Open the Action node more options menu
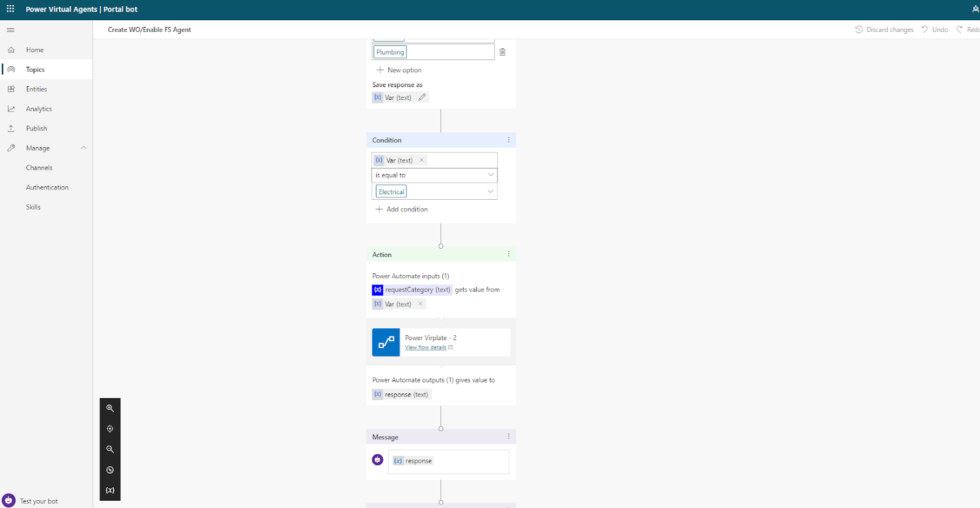 click(x=508, y=254)
